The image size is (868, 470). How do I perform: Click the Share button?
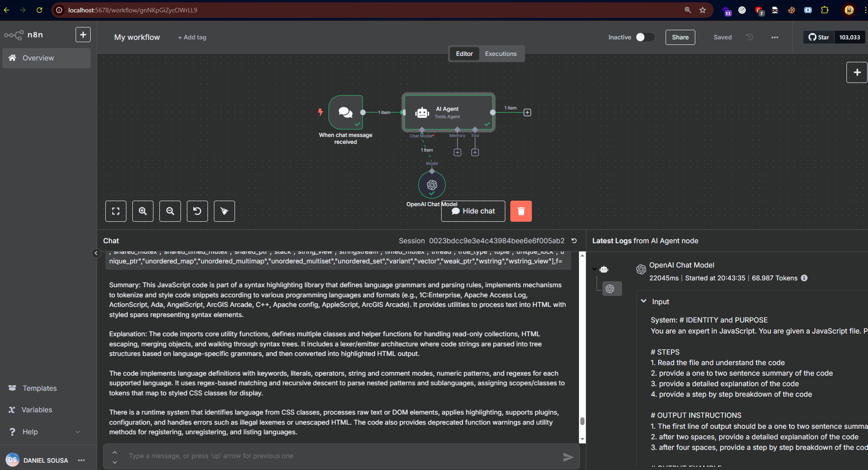pos(680,38)
